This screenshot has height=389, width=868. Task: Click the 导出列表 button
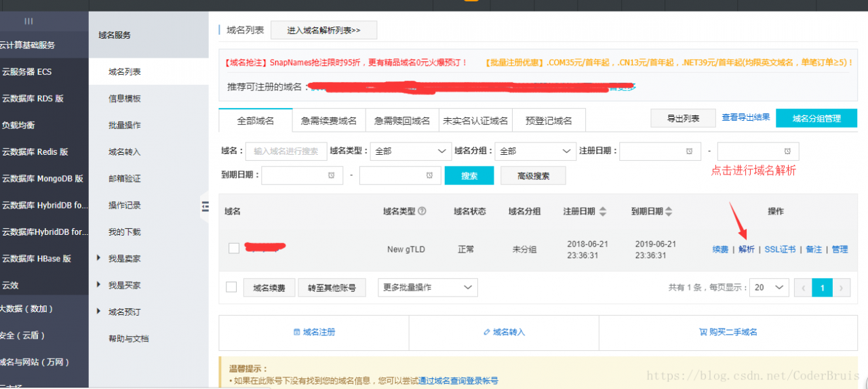click(684, 118)
